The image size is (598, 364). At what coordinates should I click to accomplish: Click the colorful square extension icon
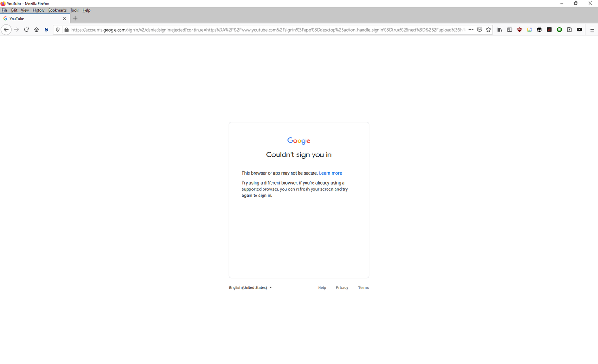pyautogui.click(x=529, y=29)
